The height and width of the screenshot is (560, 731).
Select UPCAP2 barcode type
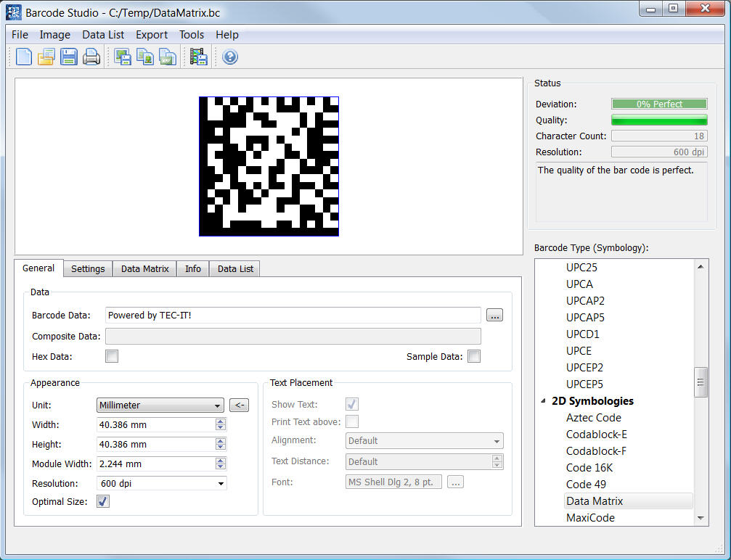click(x=585, y=301)
